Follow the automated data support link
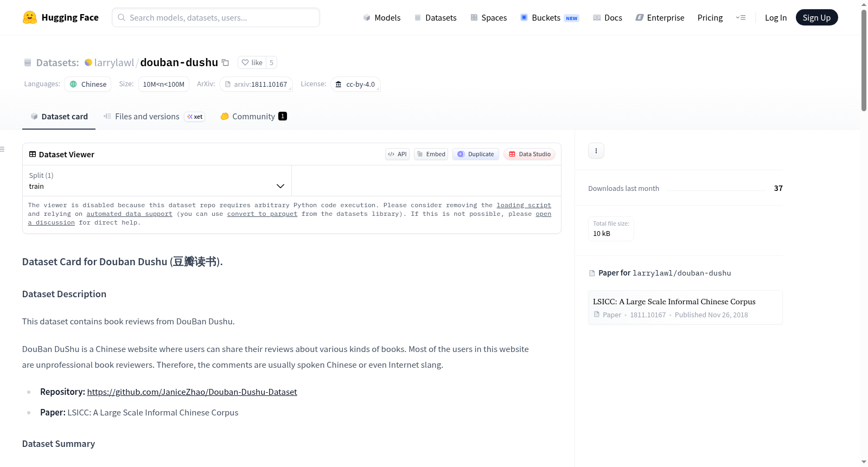The image size is (868, 467). pos(129,214)
